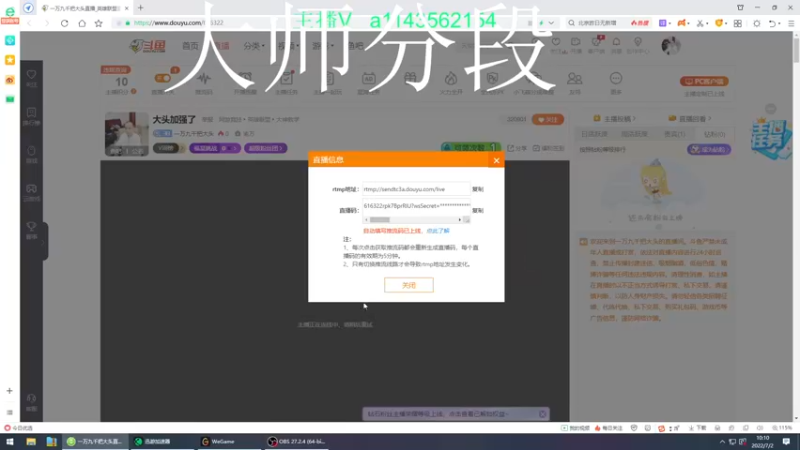
Task: Expand the 分类 dropdown menu
Action: 254,46
